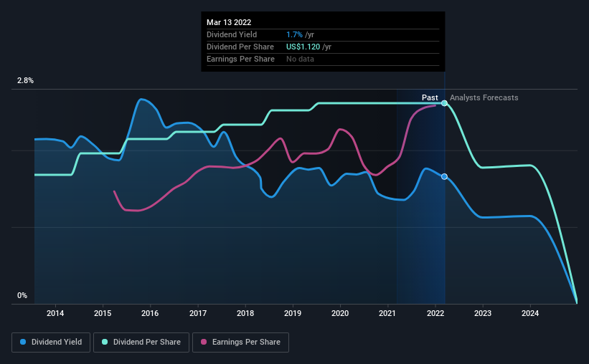589x364 pixels.
Task: Click the 'Analysts Forecasts' label
Action: 484,97
